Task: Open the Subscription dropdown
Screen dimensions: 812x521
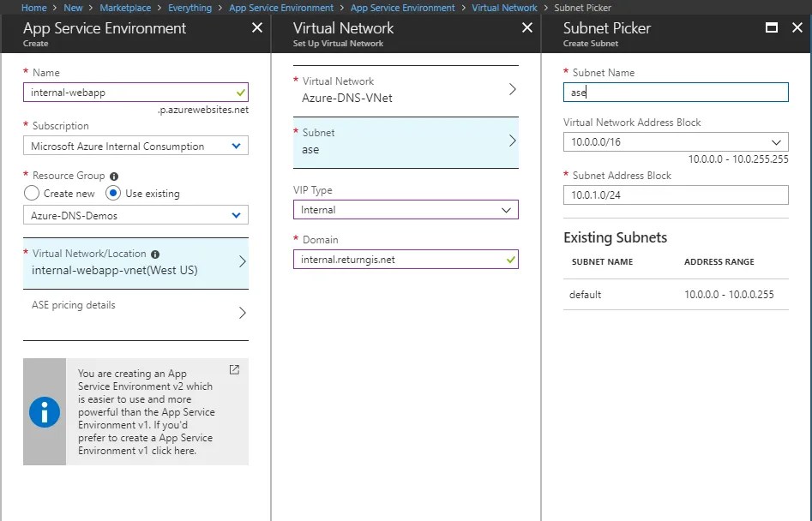Action: (135, 146)
